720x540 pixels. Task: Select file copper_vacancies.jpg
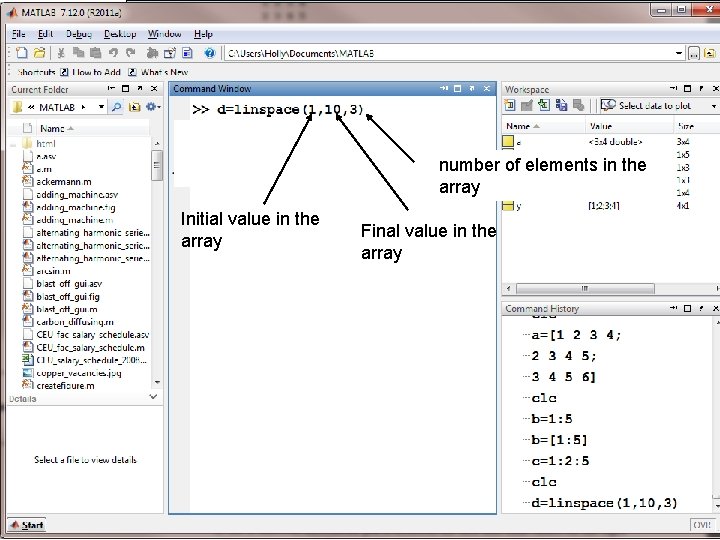pos(78,373)
